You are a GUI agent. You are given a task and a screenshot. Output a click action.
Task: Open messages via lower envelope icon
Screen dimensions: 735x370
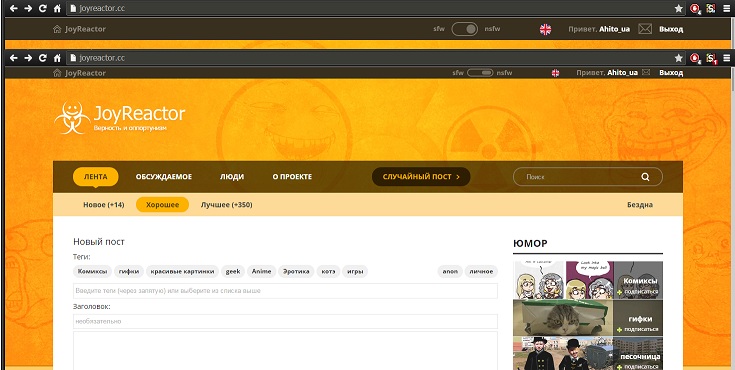coord(646,73)
